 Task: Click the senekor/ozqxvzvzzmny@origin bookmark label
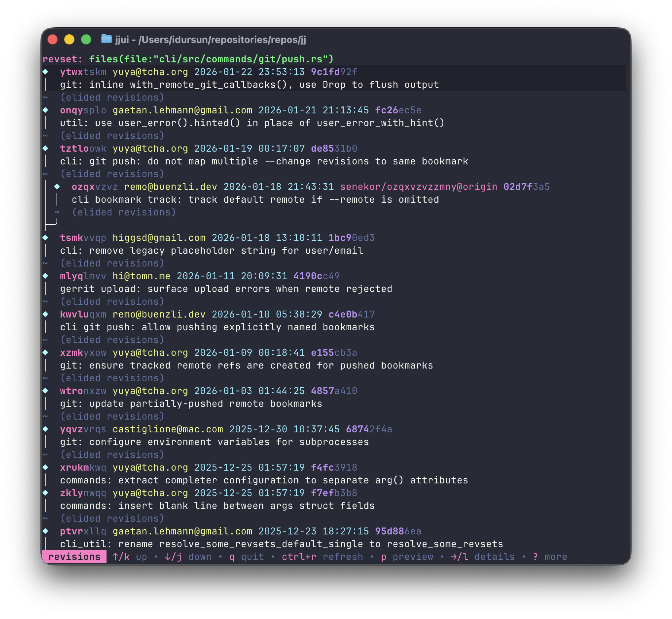point(418,187)
